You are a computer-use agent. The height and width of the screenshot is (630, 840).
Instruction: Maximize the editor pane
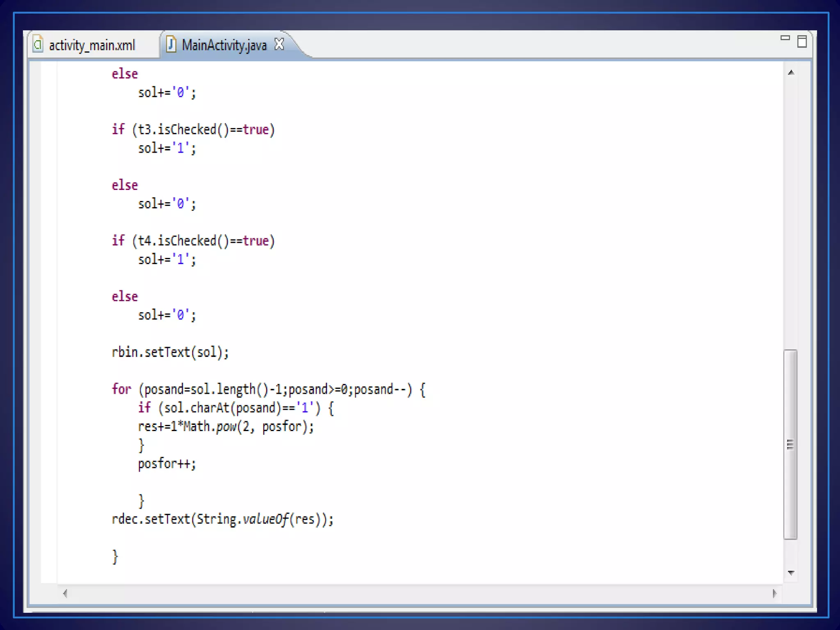coord(802,41)
